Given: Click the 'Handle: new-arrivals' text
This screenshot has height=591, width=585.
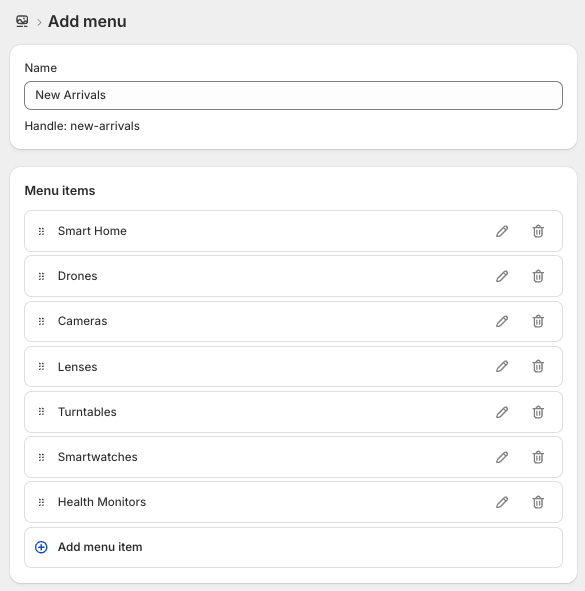Looking at the screenshot, I should tap(82, 126).
